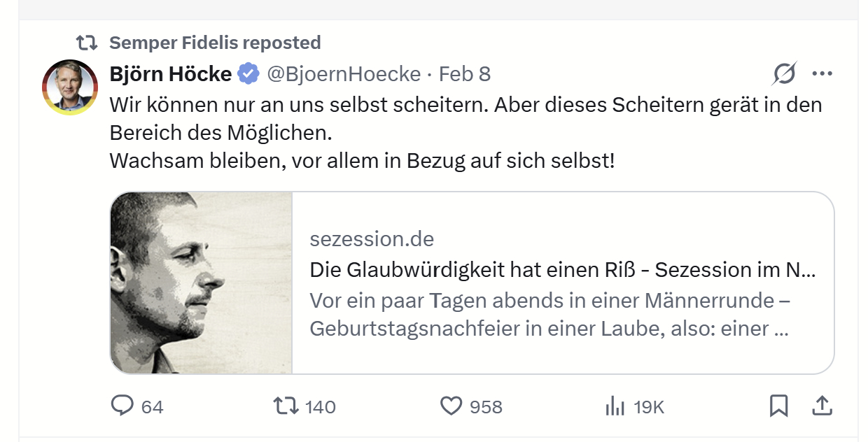The height and width of the screenshot is (442, 868).
Task: Click the Semper Fidelis reposted label
Action: pyautogui.click(x=215, y=43)
